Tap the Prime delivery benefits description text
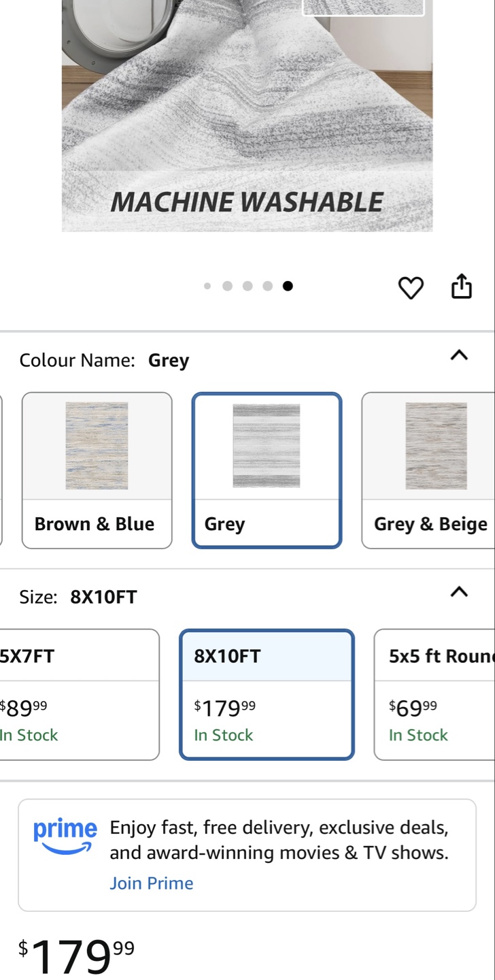 click(x=279, y=840)
